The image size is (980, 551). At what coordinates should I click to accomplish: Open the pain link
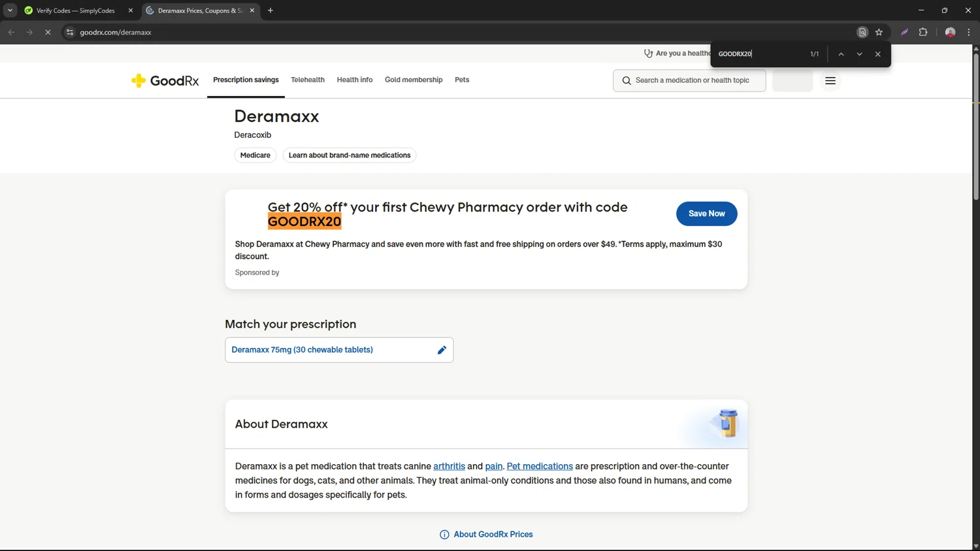(494, 466)
